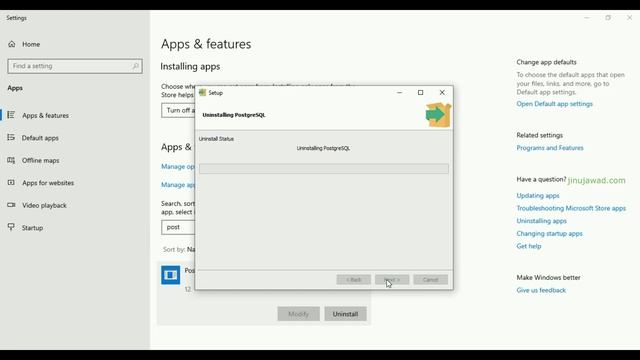Open Default apps in the sidebar
This screenshot has width=640, height=360.
click(40, 138)
